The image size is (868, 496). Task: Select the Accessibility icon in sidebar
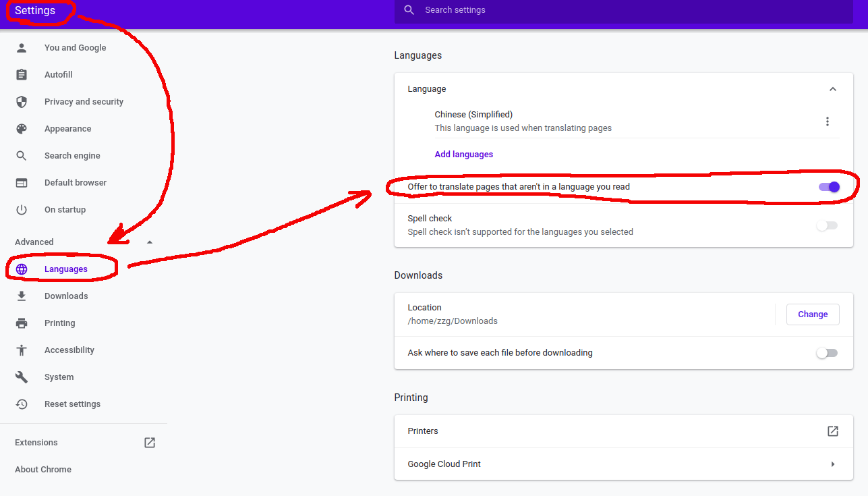[x=22, y=350]
